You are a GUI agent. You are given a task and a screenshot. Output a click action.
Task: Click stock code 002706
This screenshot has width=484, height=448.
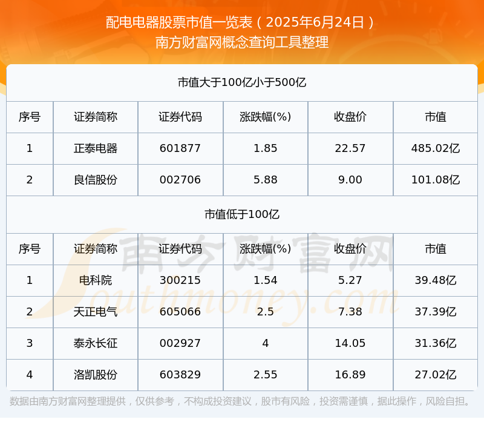[180, 180]
